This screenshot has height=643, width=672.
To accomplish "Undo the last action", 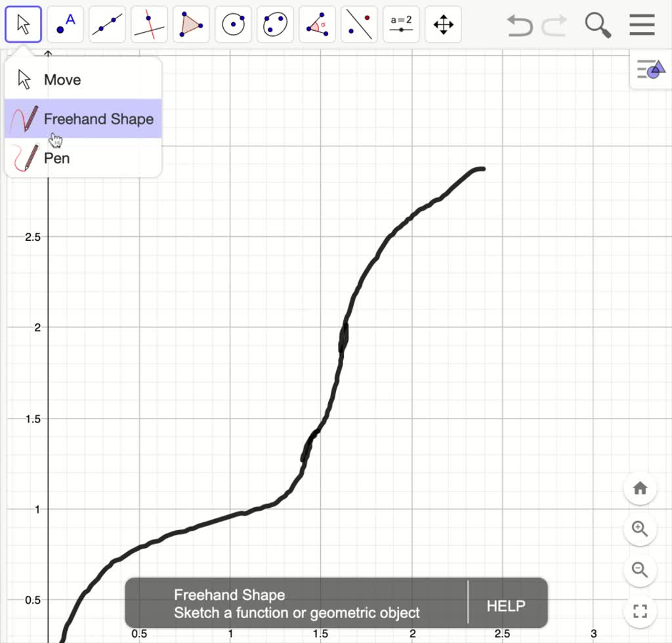I will pyautogui.click(x=519, y=24).
